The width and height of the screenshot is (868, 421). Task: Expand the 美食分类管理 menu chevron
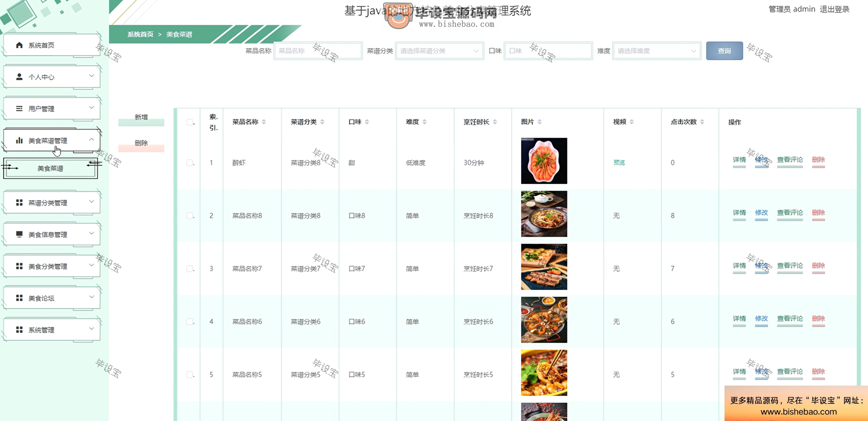91,265
